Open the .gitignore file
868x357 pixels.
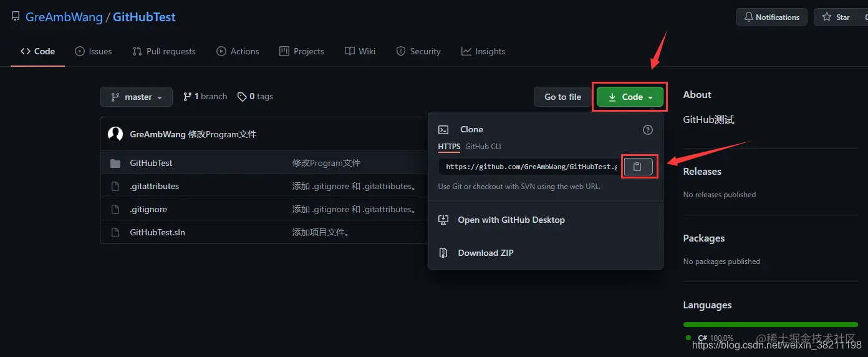coord(148,209)
